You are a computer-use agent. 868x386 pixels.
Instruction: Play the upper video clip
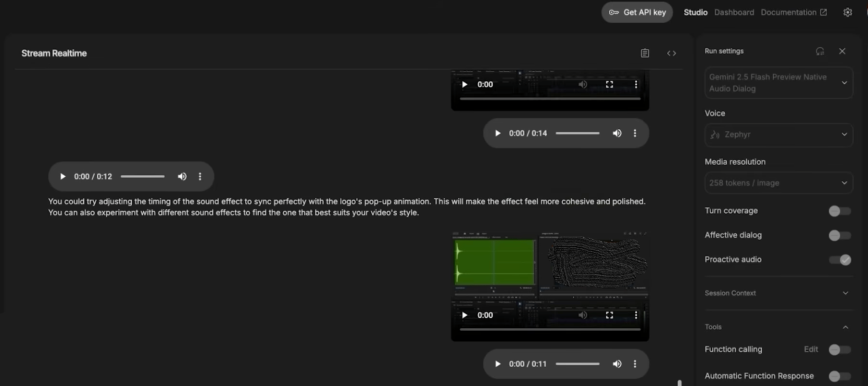click(x=465, y=85)
